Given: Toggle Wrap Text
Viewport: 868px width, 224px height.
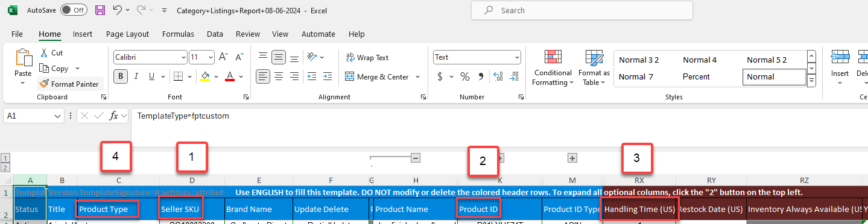Looking at the screenshot, I should (x=367, y=58).
